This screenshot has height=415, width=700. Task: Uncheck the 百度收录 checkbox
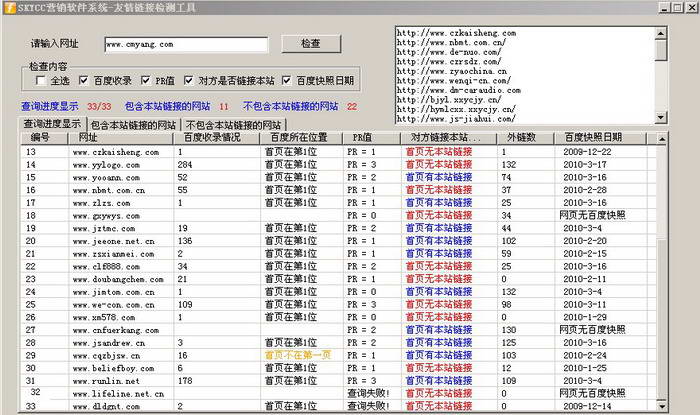83,80
